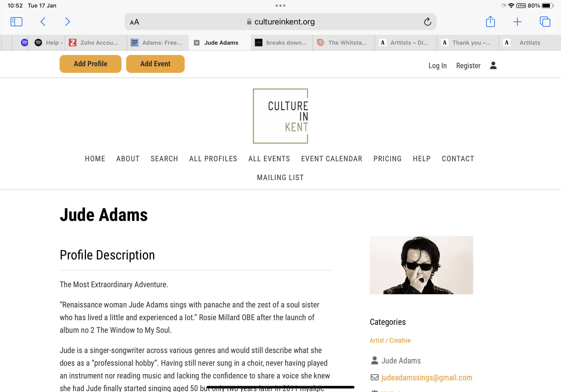Go forward with the right arrow

point(68,22)
